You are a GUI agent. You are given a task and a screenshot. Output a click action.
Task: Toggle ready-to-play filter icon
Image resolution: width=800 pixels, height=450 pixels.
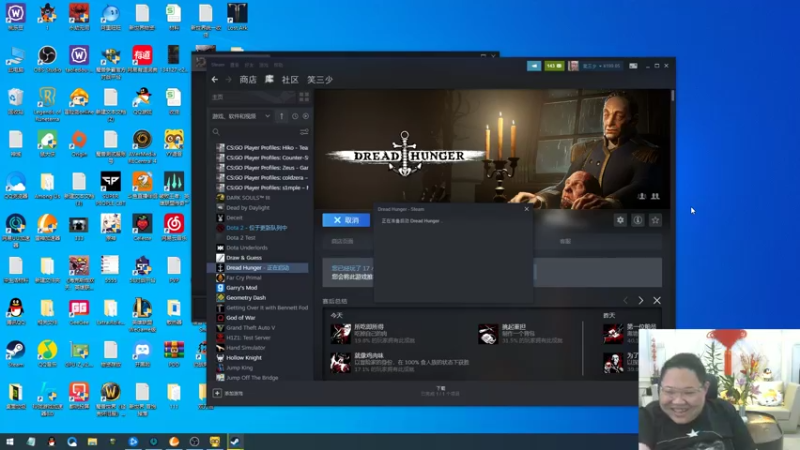(x=306, y=116)
